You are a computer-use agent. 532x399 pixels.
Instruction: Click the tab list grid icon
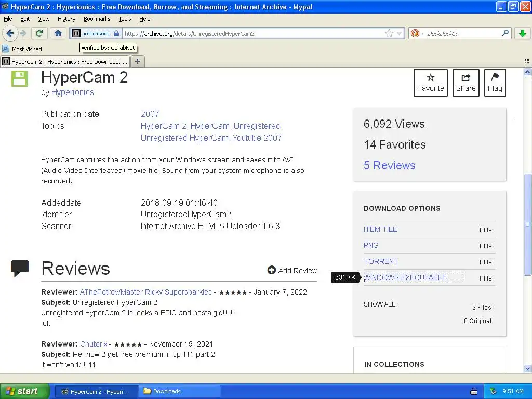[527, 61]
